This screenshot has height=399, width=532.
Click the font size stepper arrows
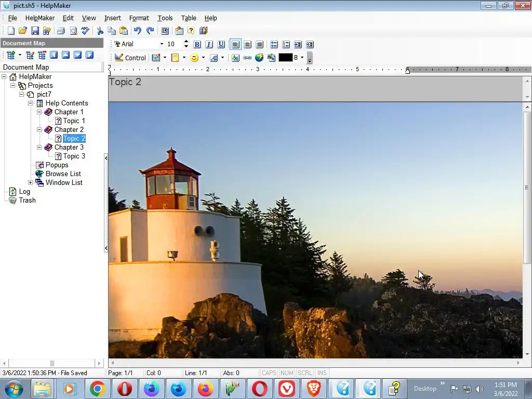(x=186, y=44)
